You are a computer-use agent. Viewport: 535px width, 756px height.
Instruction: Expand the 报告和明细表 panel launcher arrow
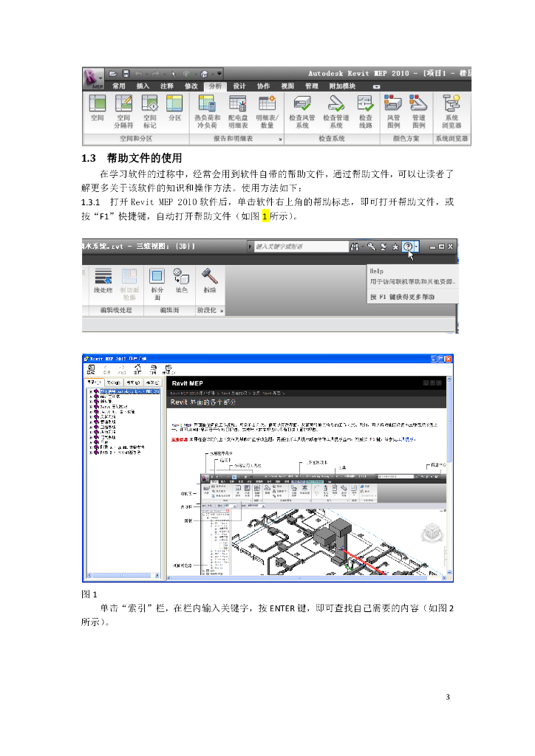[280, 140]
